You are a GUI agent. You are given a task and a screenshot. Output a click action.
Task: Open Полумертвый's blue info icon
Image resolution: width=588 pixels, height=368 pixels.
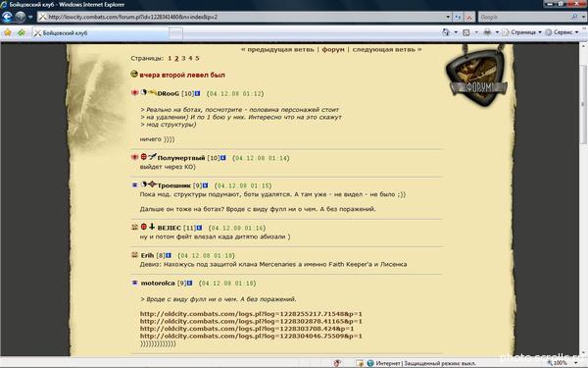coord(223,158)
